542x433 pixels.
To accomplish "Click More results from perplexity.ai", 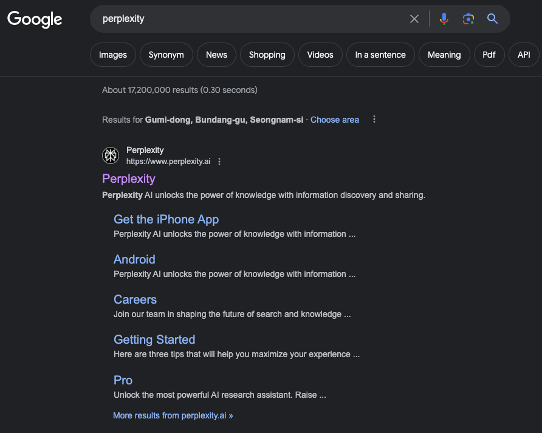I will (x=173, y=416).
